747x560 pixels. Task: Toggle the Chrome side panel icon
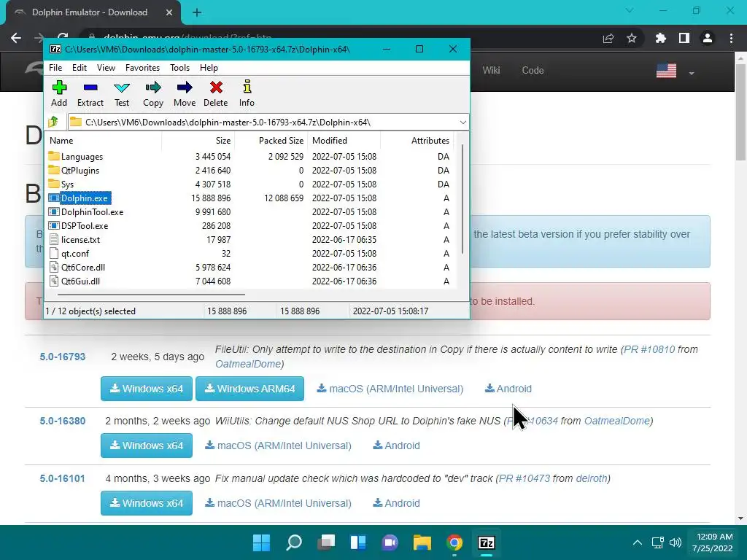point(684,38)
